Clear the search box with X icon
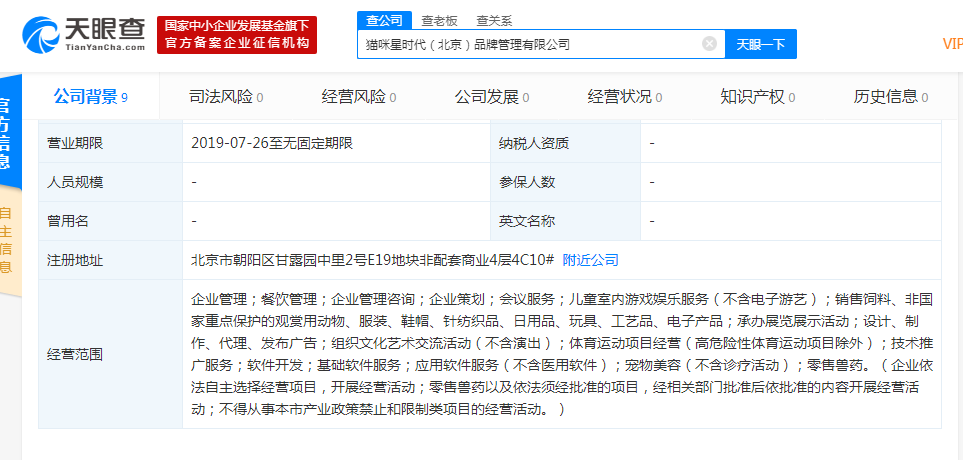963x460 pixels. point(709,44)
